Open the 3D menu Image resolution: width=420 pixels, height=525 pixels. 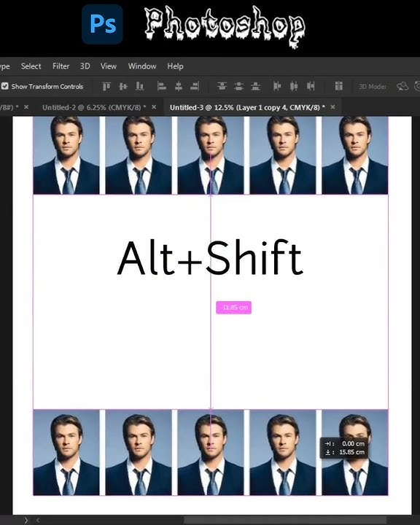coord(85,66)
